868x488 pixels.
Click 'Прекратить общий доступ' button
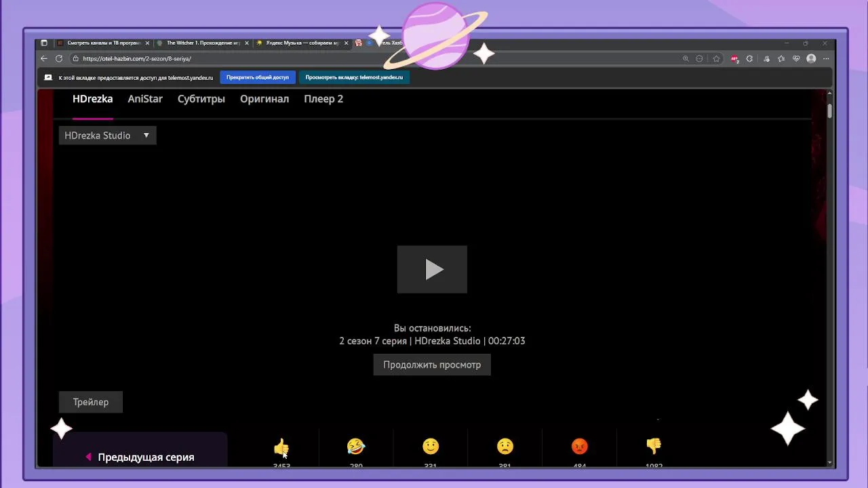click(x=258, y=77)
